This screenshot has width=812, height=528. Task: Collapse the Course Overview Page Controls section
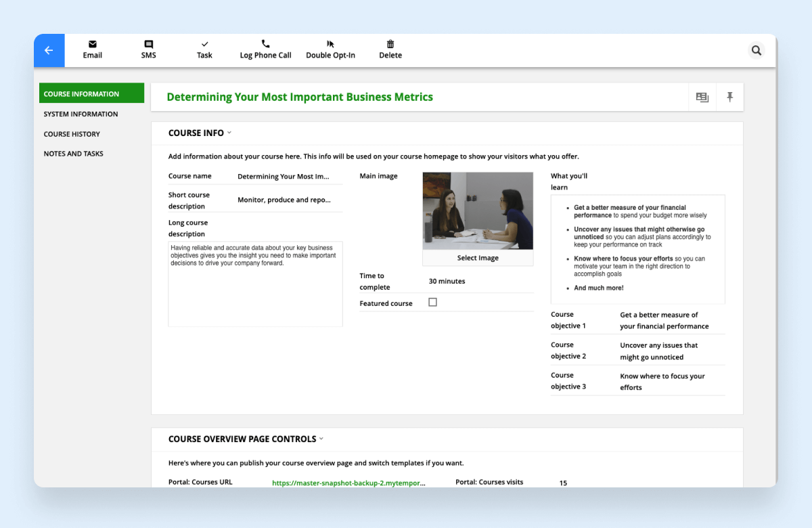click(x=321, y=439)
